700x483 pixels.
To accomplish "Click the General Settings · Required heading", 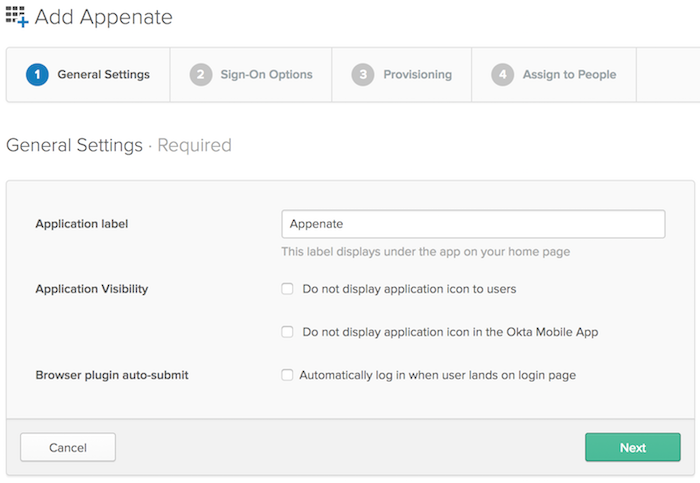I will click(118, 145).
